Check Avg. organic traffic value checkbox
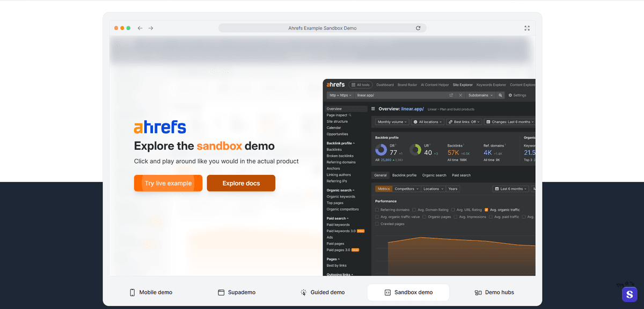Screen dimensions: 644x309 pos(377,217)
